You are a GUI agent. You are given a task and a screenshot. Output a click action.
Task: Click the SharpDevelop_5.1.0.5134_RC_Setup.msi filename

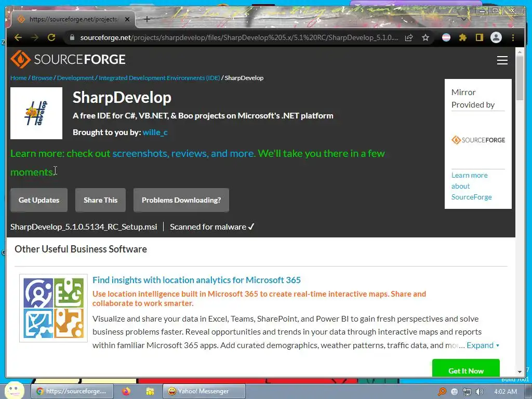point(84,227)
